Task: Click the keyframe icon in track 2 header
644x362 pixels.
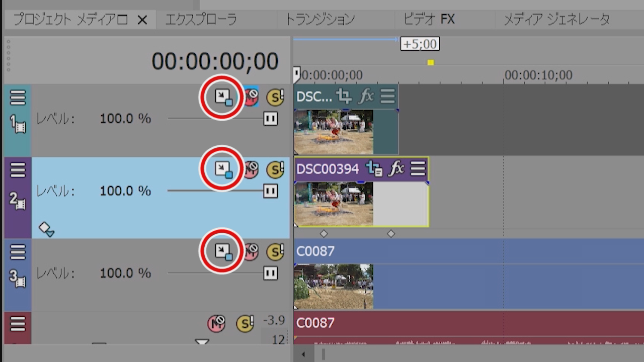Action: click(46, 229)
